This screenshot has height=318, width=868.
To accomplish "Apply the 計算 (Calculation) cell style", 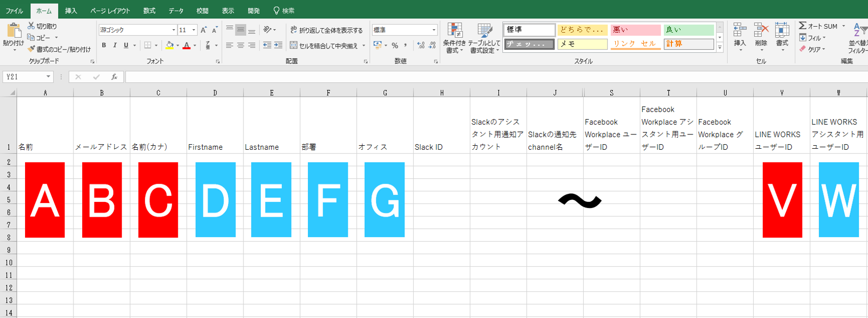I will tap(688, 44).
